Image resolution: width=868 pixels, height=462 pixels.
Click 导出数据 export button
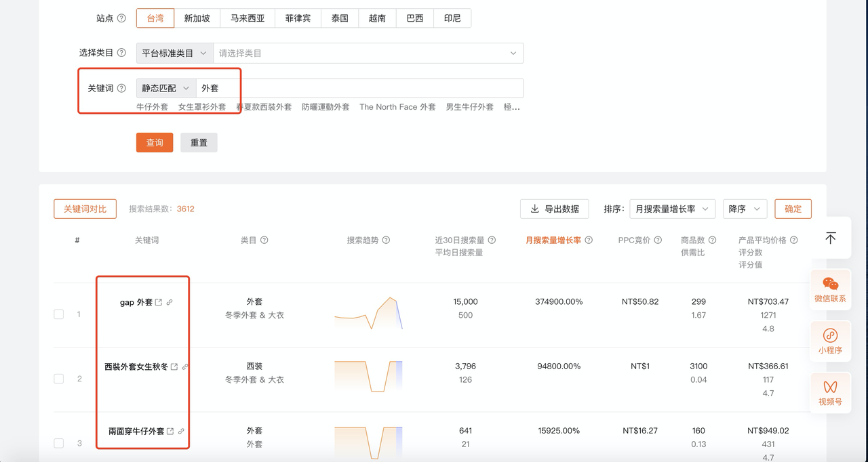(x=554, y=209)
